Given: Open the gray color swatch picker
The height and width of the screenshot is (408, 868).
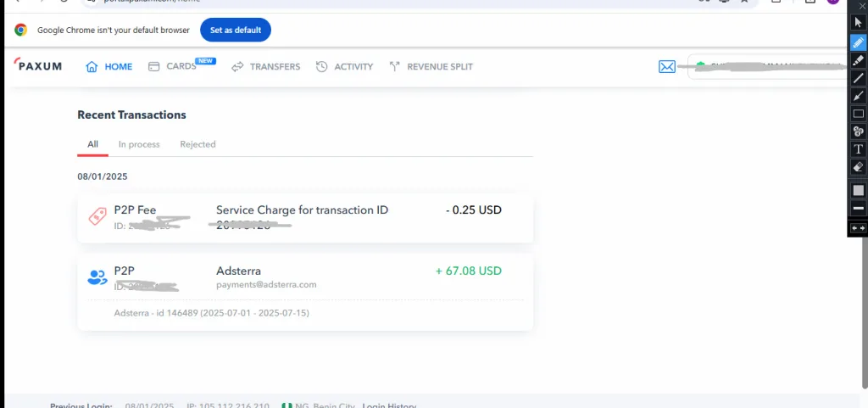Looking at the screenshot, I should [x=858, y=191].
